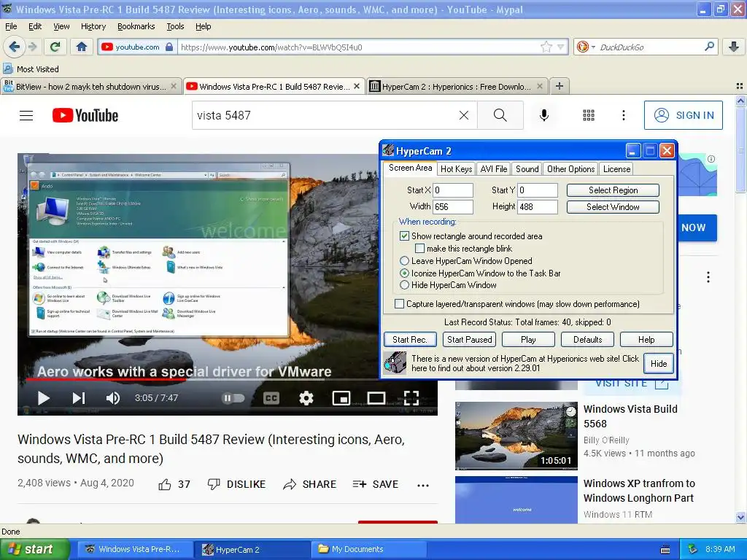747x560 pixels.
Task: Select Leave HyperCam Window Opened radio
Action: point(404,260)
